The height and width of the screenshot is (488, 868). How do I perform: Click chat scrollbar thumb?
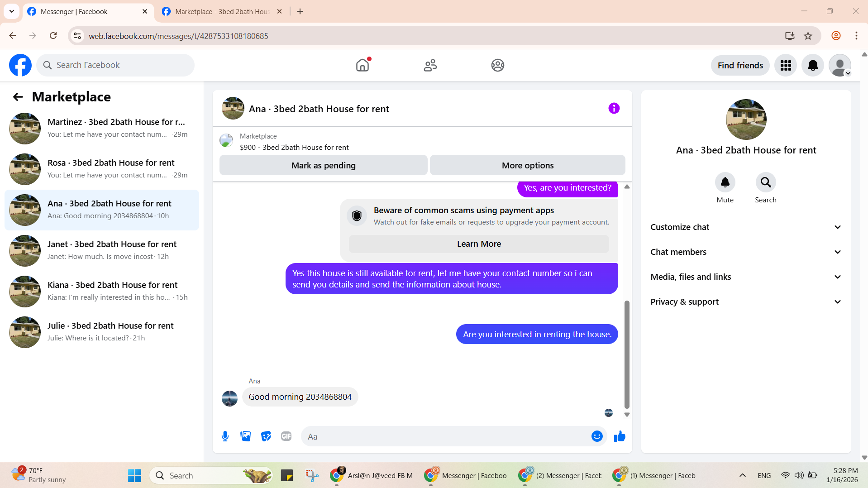point(627,354)
